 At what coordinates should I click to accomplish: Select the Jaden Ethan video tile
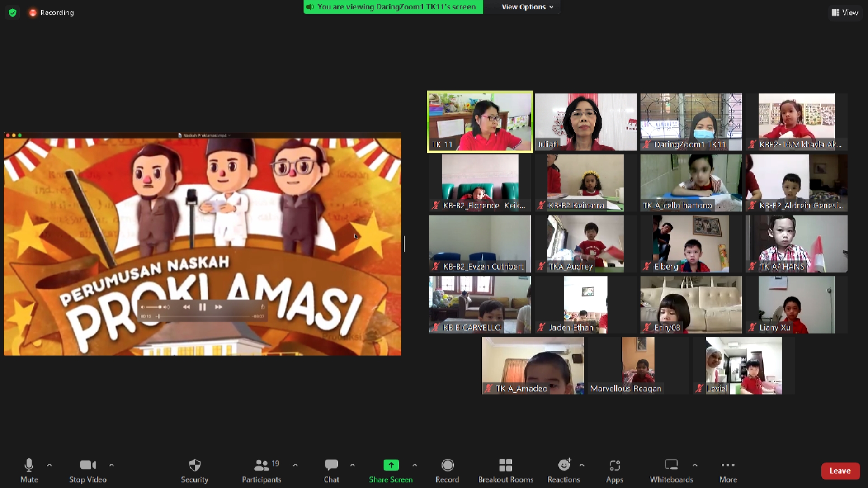(x=585, y=305)
